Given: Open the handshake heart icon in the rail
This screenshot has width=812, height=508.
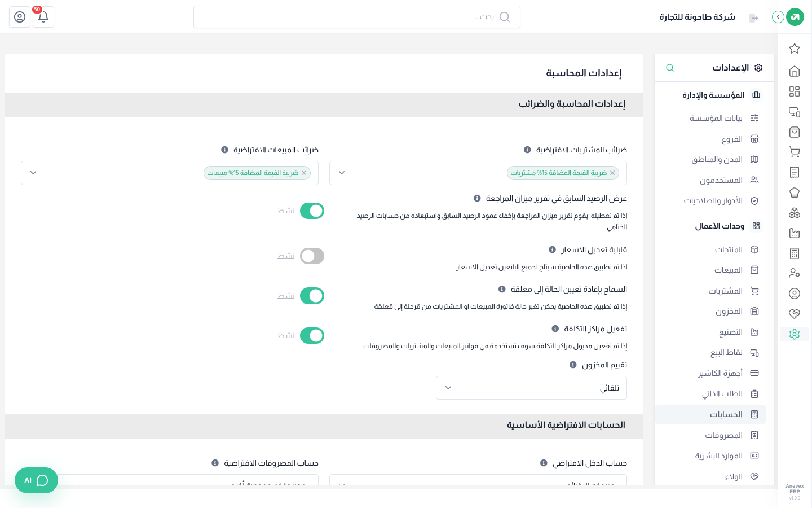Looking at the screenshot, I should (795, 314).
